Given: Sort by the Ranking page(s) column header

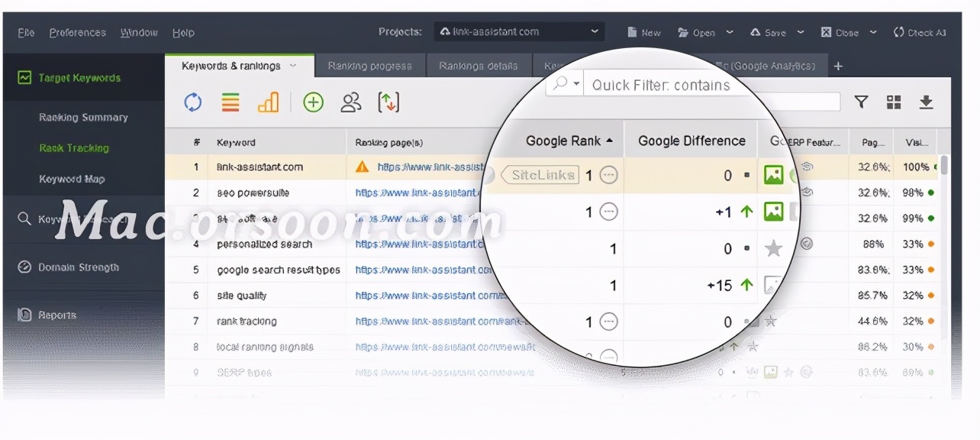Looking at the screenshot, I should (389, 143).
